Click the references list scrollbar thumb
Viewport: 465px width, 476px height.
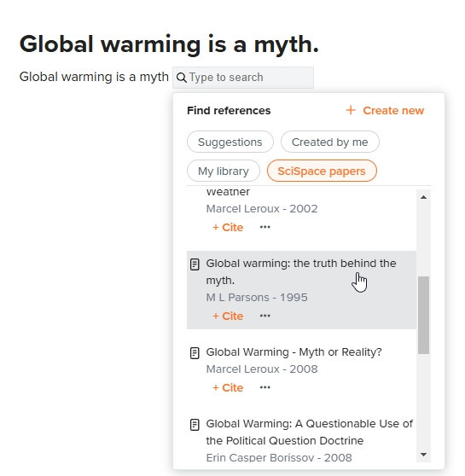point(423,315)
